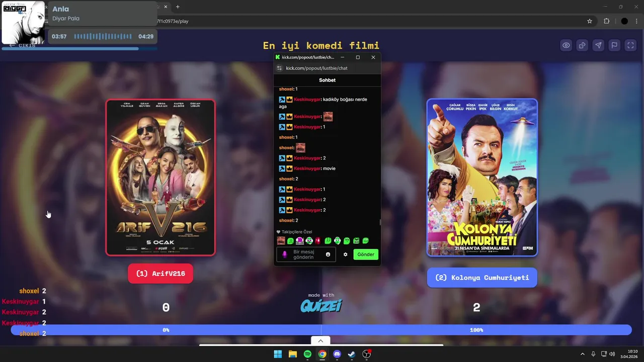
Task: Click the taskbar volume icon
Action: click(612, 354)
